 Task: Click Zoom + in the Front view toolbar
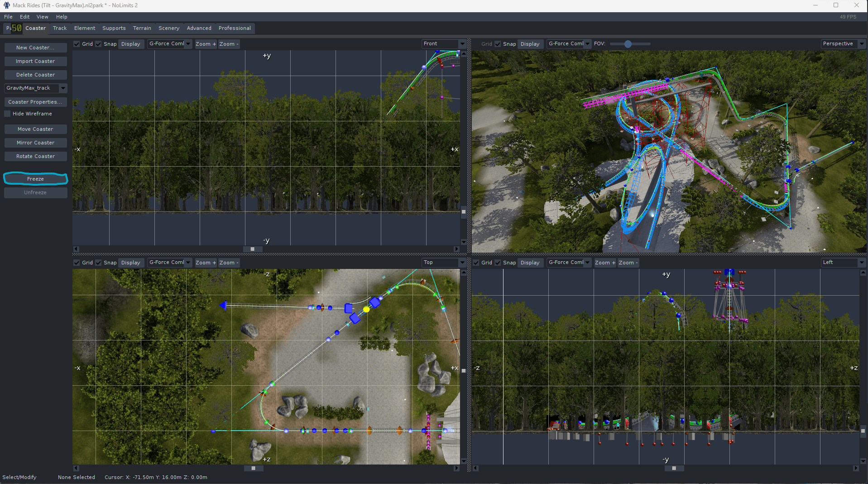click(206, 44)
